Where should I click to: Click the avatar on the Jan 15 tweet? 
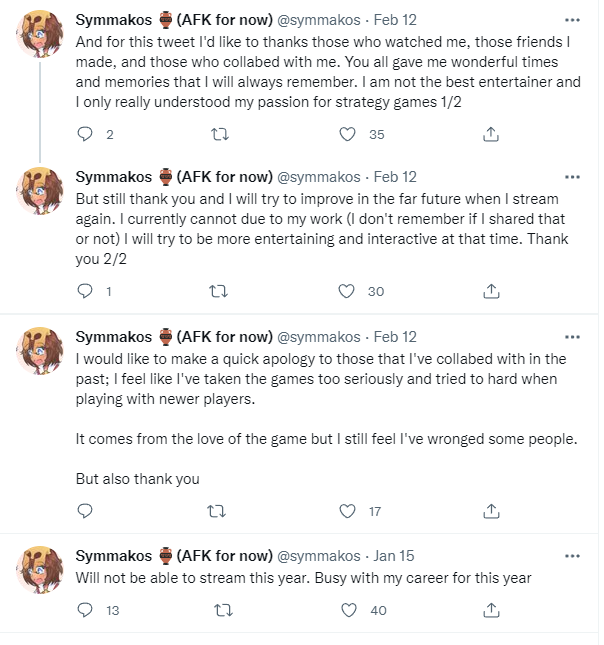[41, 571]
